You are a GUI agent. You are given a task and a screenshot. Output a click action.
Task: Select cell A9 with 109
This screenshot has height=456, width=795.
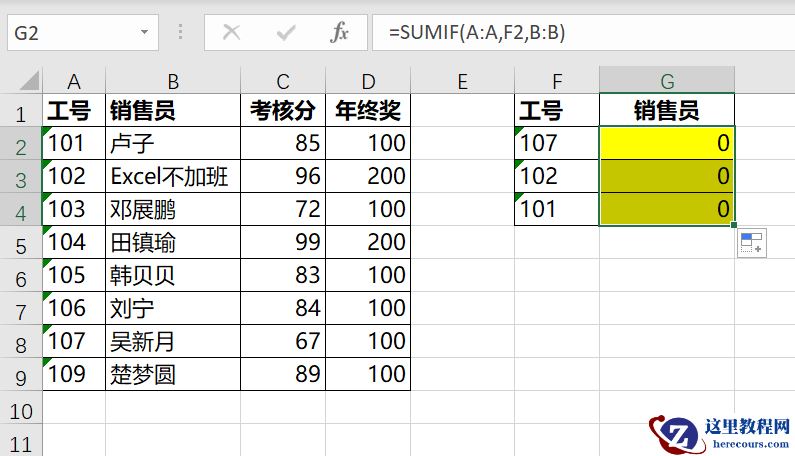[x=74, y=374]
